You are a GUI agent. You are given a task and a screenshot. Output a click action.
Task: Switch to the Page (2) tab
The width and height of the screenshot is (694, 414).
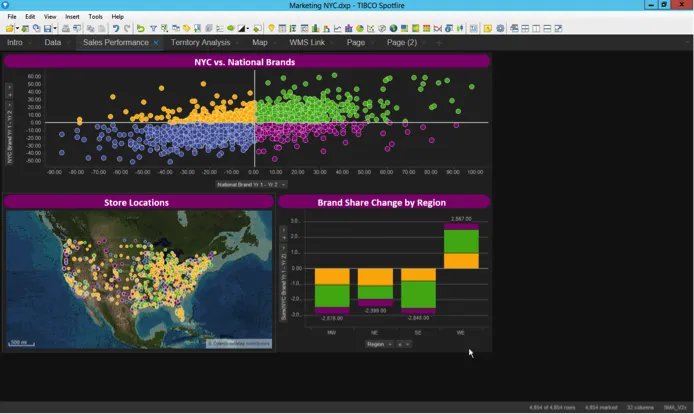pyautogui.click(x=402, y=43)
